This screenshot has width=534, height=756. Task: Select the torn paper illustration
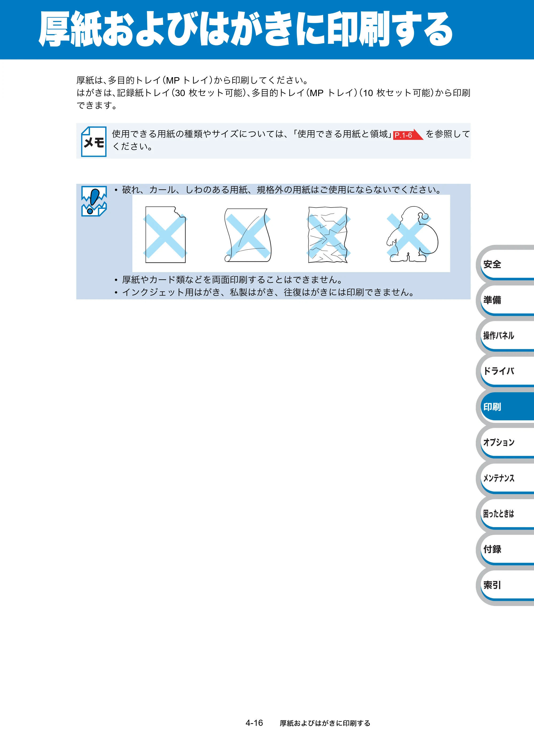coord(165,235)
